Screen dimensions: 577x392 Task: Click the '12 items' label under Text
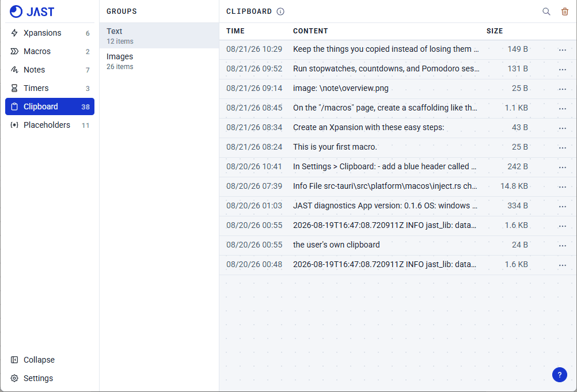coord(120,41)
